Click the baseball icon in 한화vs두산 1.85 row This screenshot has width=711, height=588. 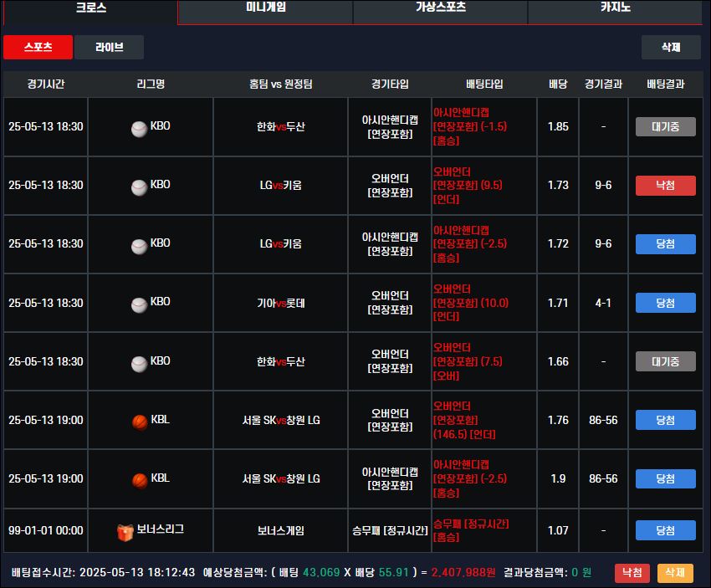point(139,129)
